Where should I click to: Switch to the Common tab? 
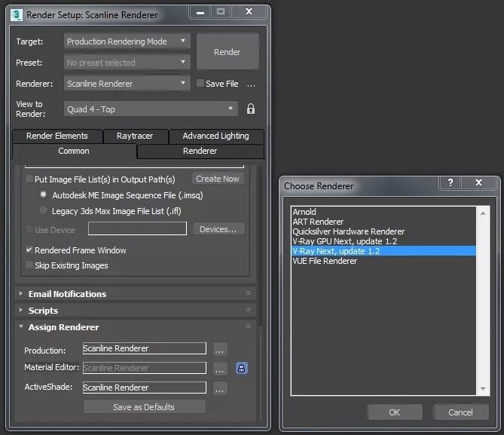coord(74,151)
